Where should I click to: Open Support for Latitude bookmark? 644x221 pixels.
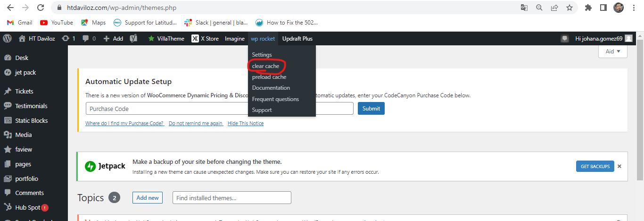tap(145, 22)
